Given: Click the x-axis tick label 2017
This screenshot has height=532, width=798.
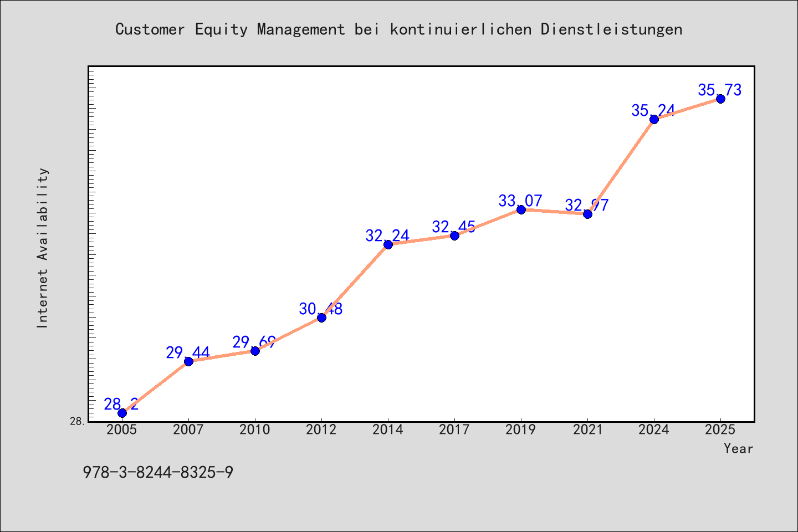Looking at the screenshot, I should [454, 429].
